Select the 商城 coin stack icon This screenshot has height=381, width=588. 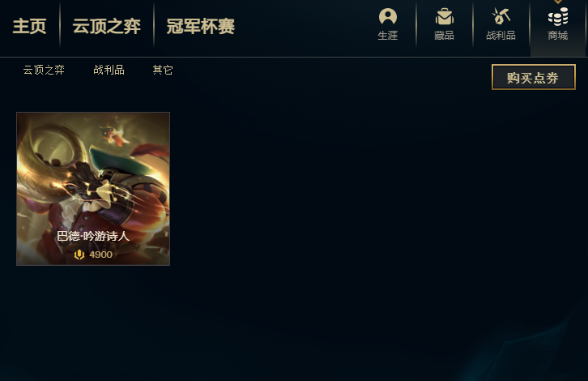(x=557, y=17)
